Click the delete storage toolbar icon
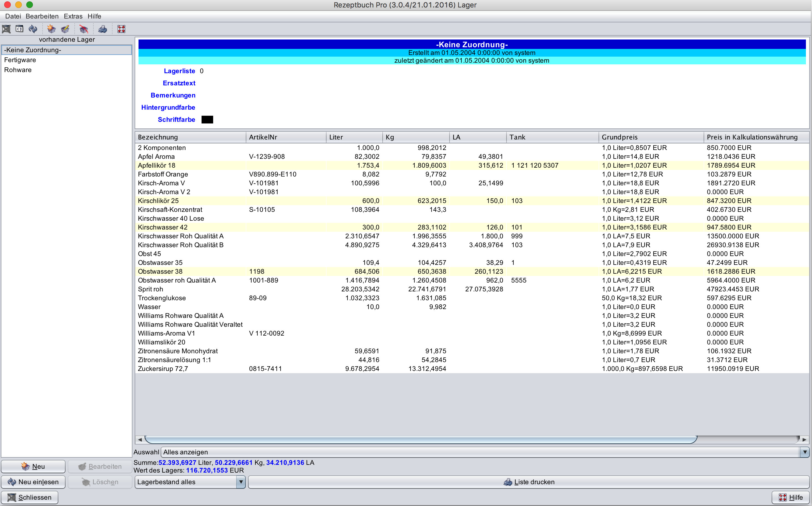The image size is (812, 506). [x=83, y=29]
